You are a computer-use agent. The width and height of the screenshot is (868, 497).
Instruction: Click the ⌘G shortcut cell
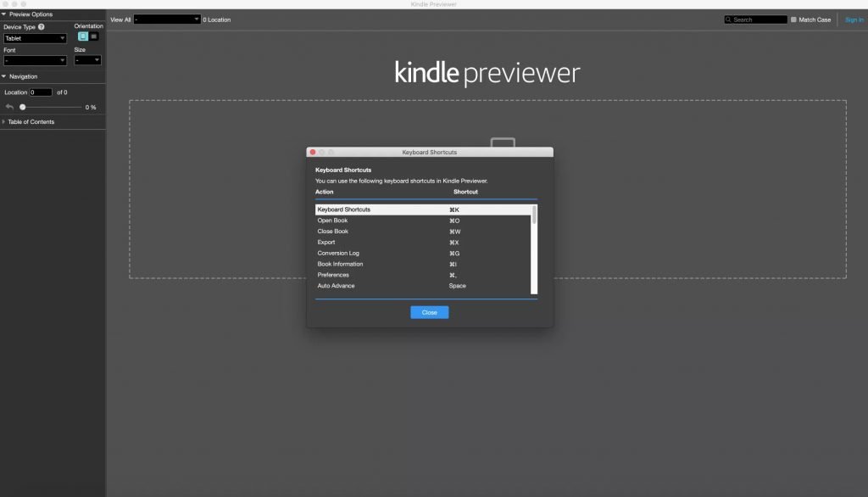coord(454,254)
